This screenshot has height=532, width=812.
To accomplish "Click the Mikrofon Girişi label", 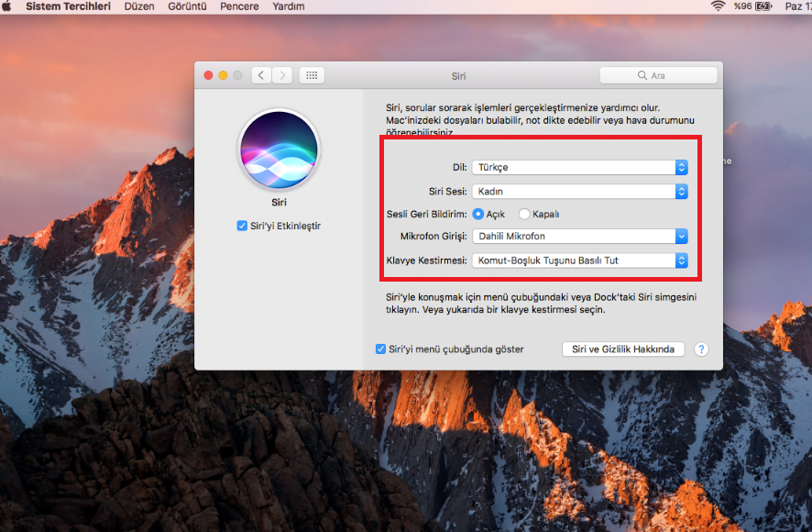I will (x=433, y=236).
